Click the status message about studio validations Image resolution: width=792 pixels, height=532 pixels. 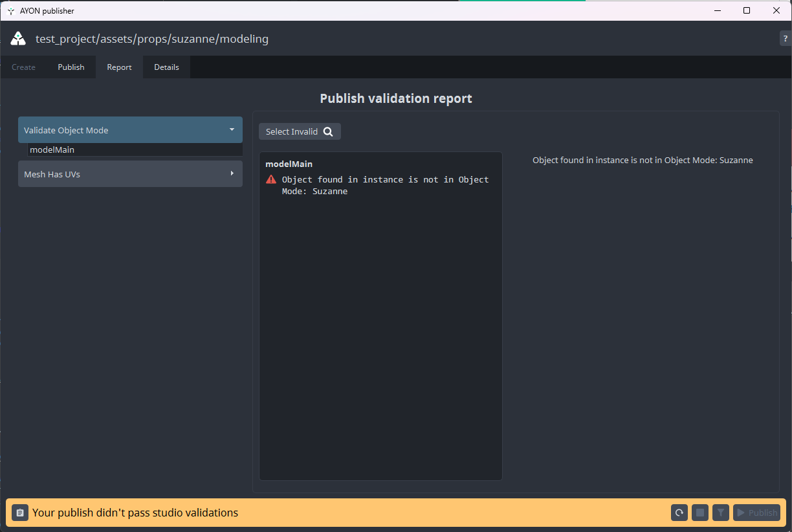(135, 513)
